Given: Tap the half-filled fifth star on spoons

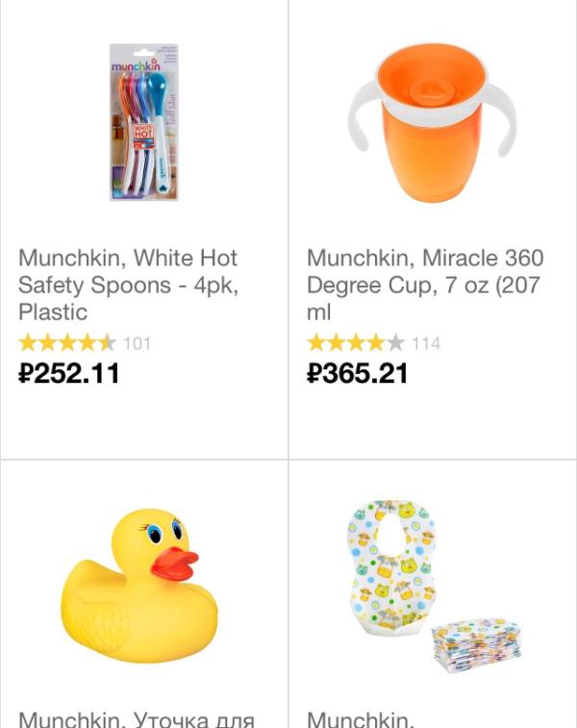Looking at the screenshot, I should coord(107,343).
